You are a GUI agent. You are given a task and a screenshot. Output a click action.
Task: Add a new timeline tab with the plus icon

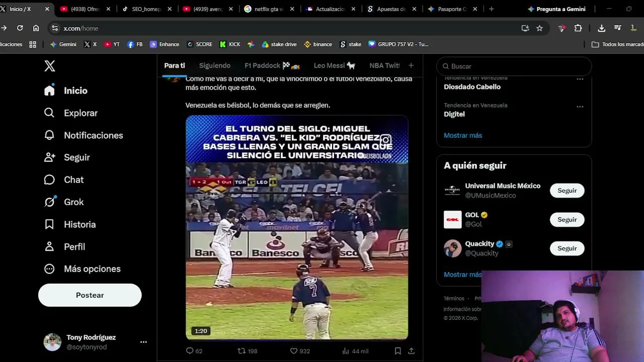pyautogui.click(x=411, y=65)
